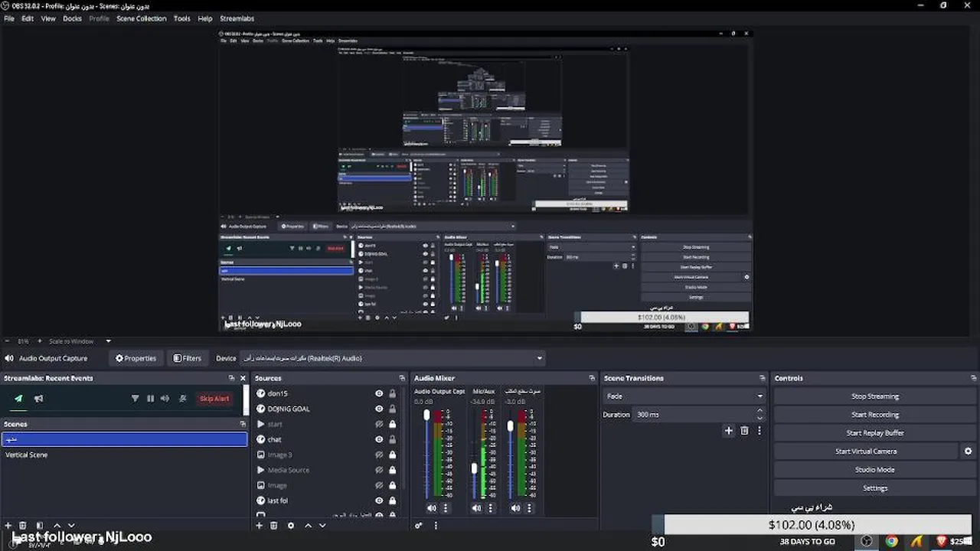Open source Properties button
The height and width of the screenshot is (551, 980).
click(x=136, y=358)
